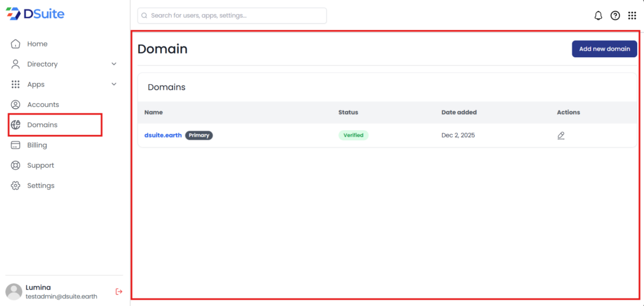644x306 pixels.
Task: Open Support page from sidebar
Action: coord(40,165)
